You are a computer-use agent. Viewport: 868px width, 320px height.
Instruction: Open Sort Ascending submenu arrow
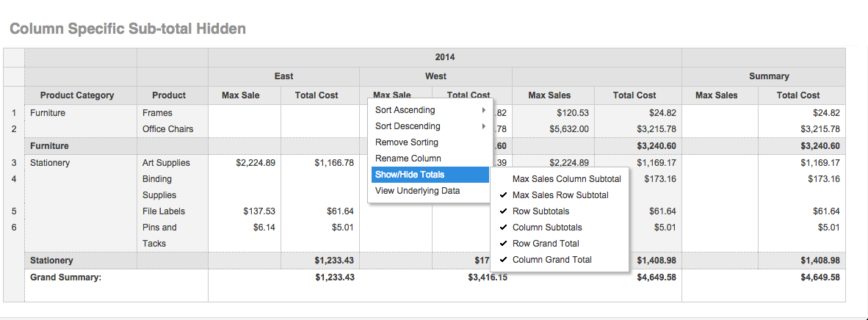[x=483, y=110]
